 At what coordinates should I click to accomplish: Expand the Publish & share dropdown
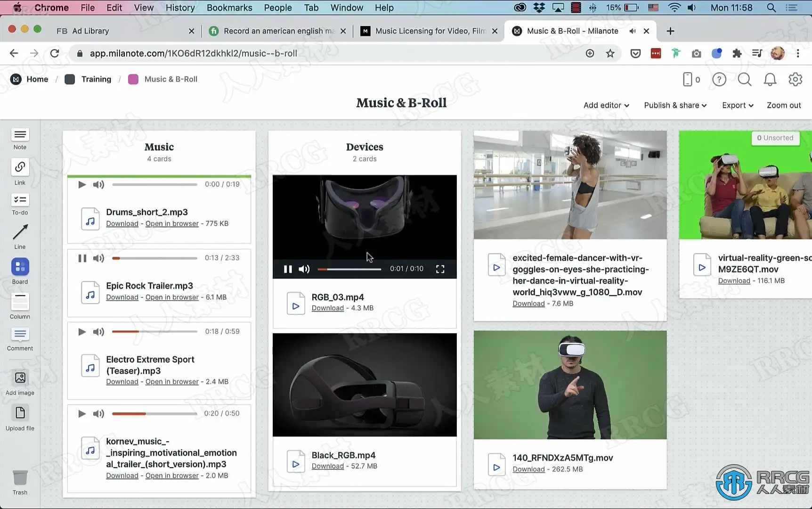(675, 105)
